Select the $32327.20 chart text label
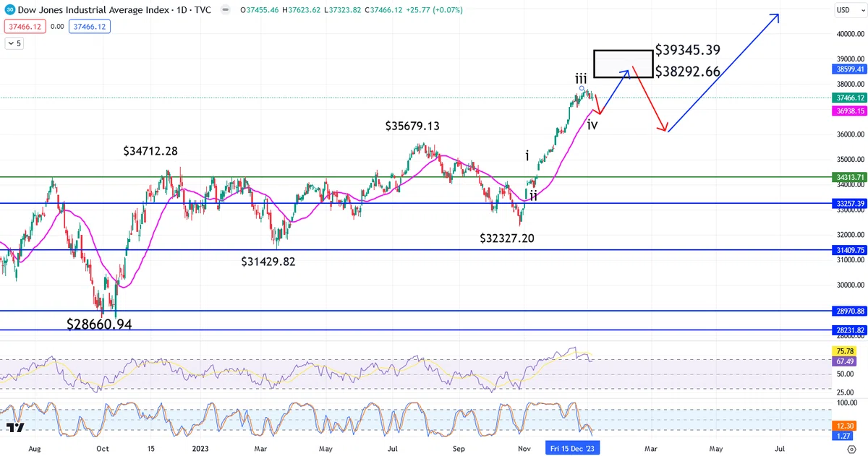The image size is (868, 456). 508,238
